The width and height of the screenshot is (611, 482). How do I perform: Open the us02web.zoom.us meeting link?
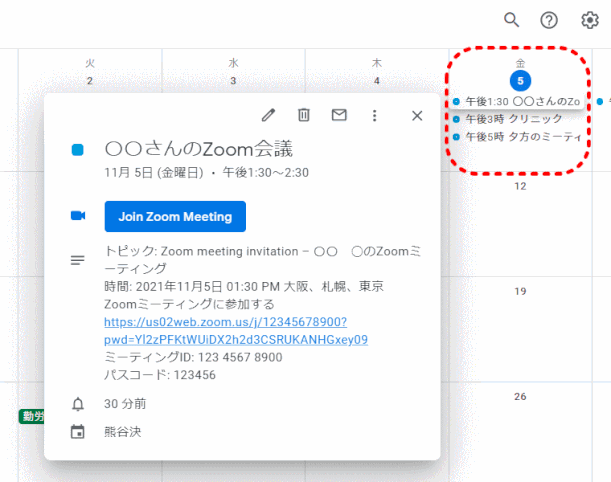[x=236, y=331]
